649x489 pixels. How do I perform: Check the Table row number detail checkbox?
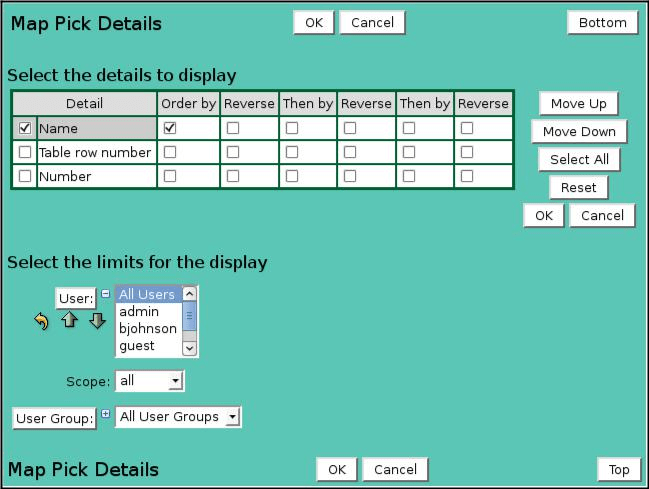point(25,152)
